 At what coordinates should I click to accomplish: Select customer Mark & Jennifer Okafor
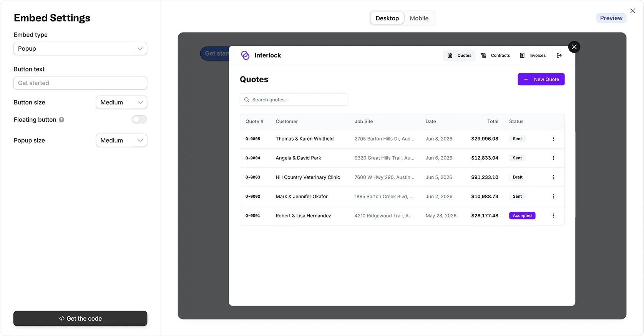point(302,196)
